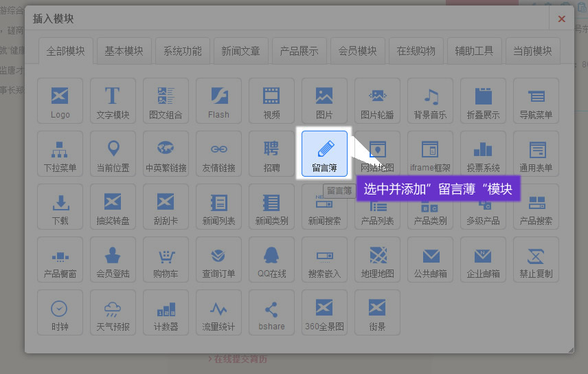Add the QQ在线 module
Image resolution: width=588 pixels, height=374 pixels.
click(x=271, y=259)
